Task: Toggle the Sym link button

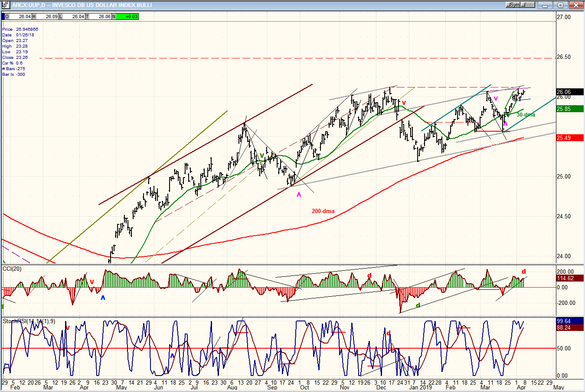Action: (513, 5)
